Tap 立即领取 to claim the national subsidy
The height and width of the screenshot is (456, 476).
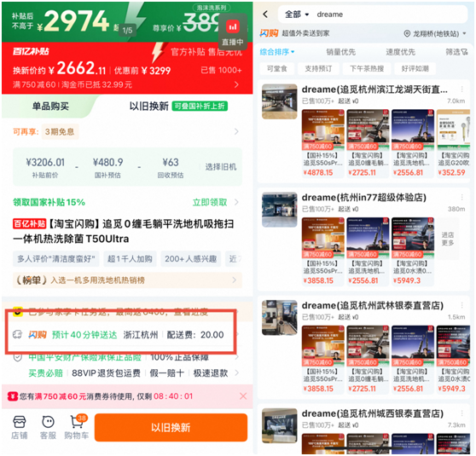point(210,202)
